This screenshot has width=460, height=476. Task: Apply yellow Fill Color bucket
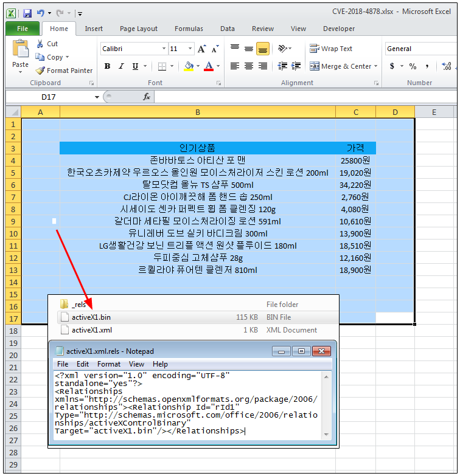[x=189, y=66]
